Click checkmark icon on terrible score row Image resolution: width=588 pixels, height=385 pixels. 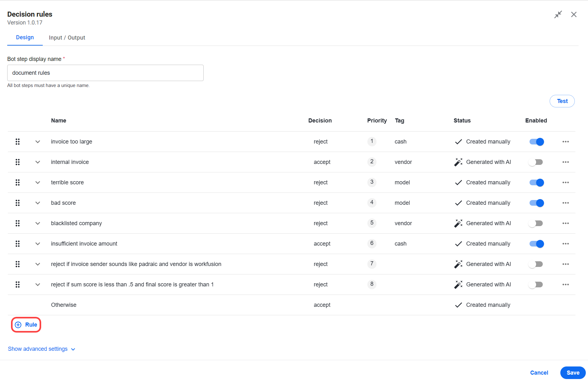click(x=459, y=182)
